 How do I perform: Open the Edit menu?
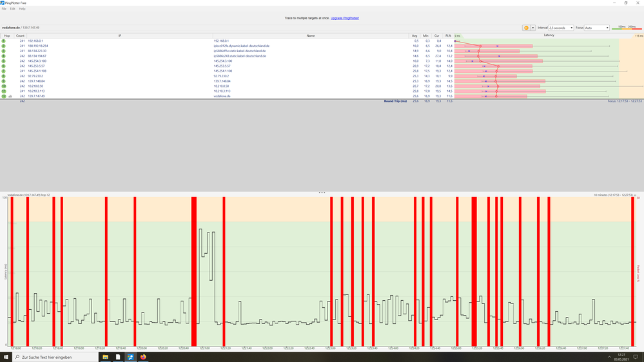coord(13,8)
